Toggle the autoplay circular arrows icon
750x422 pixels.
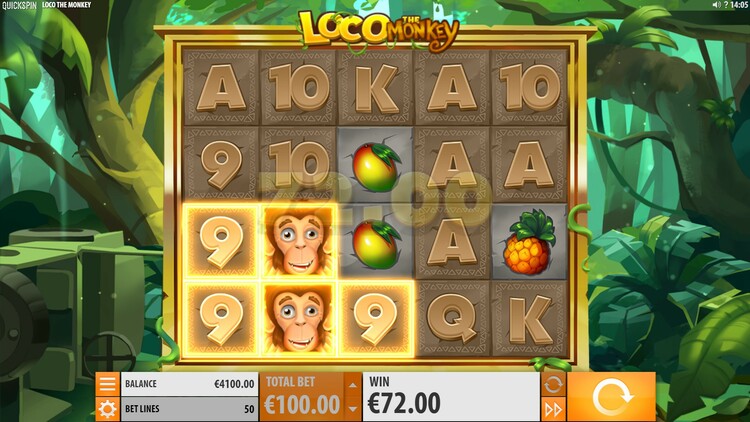point(553,385)
